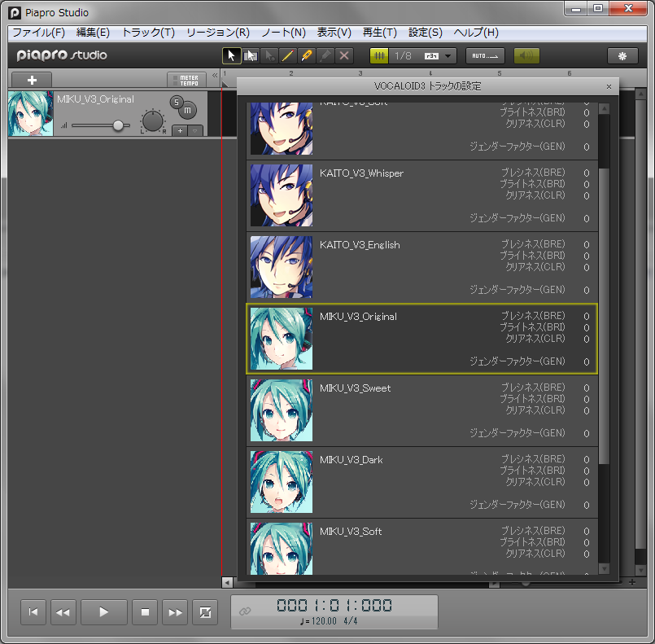Open the ノート(N) menu
655x644 pixels.
[284, 33]
